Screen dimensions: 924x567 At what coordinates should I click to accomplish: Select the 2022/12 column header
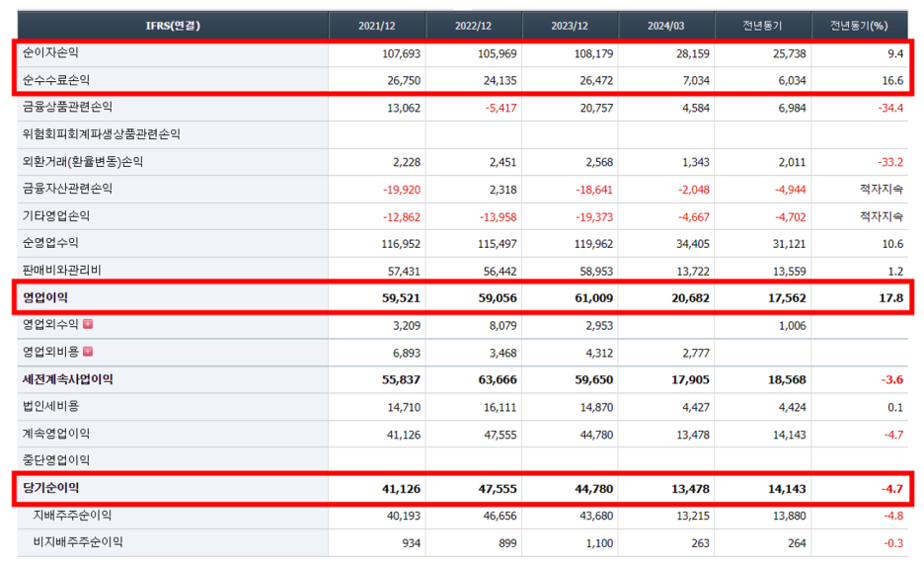(473, 26)
